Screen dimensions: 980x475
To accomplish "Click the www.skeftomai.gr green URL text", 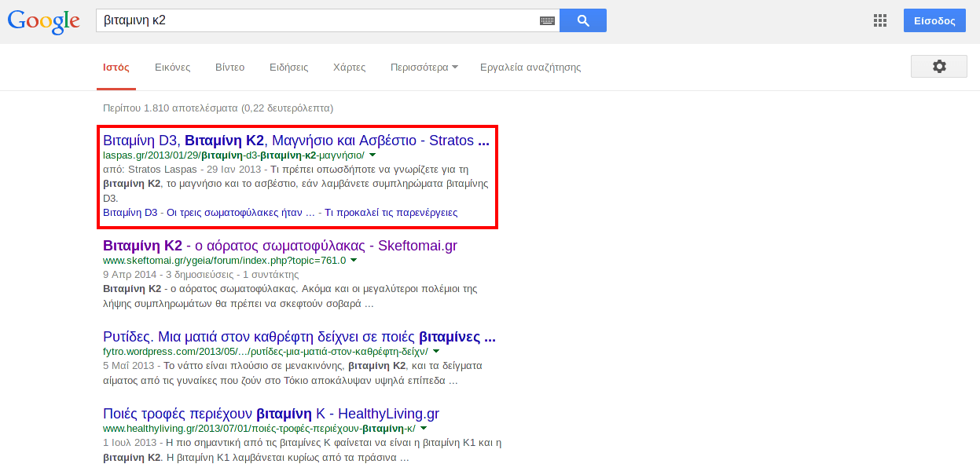I will [x=224, y=261].
